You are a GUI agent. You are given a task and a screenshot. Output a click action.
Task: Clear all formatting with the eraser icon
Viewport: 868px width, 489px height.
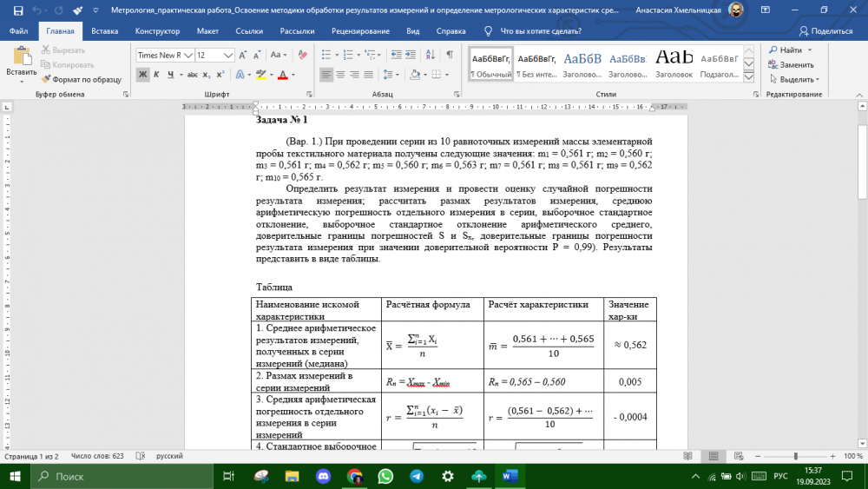click(302, 55)
